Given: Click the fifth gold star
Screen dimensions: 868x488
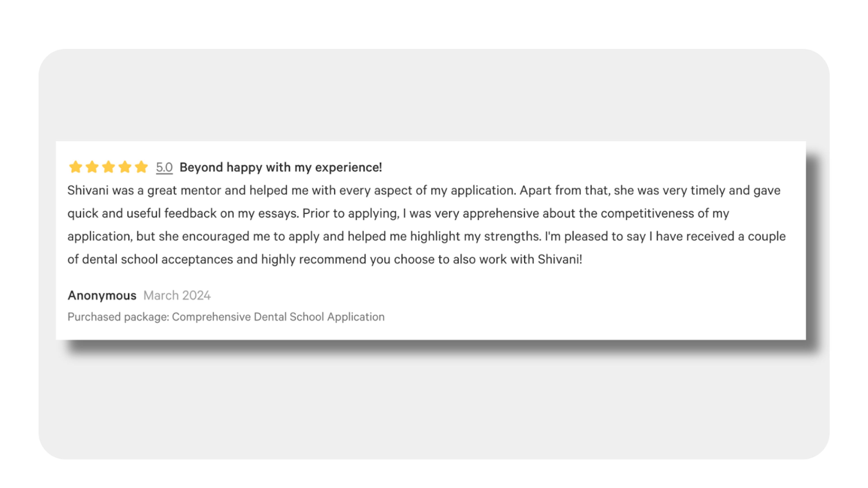Looking at the screenshot, I should tap(141, 167).
